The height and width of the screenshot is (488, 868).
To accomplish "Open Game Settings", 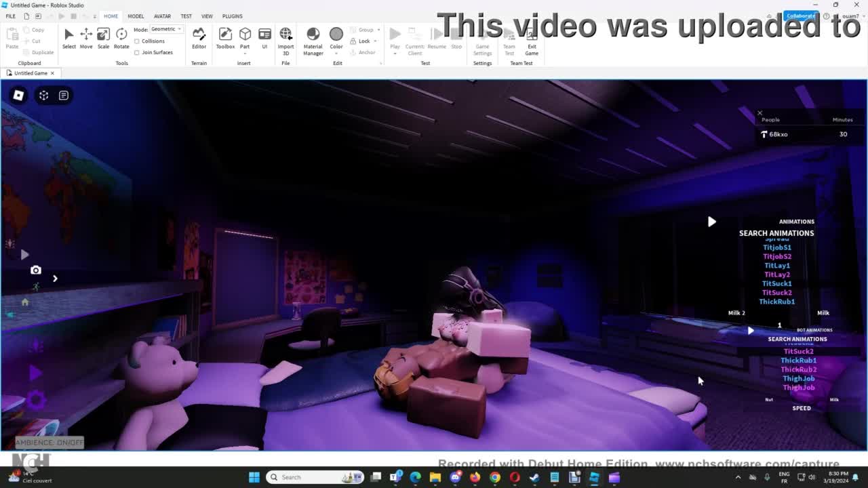I will [x=482, y=39].
